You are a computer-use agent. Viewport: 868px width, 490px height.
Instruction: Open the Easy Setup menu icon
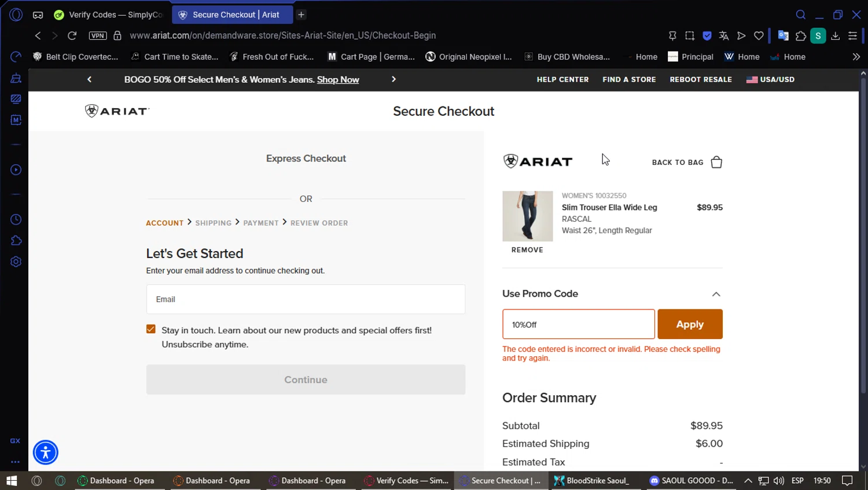(852, 35)
